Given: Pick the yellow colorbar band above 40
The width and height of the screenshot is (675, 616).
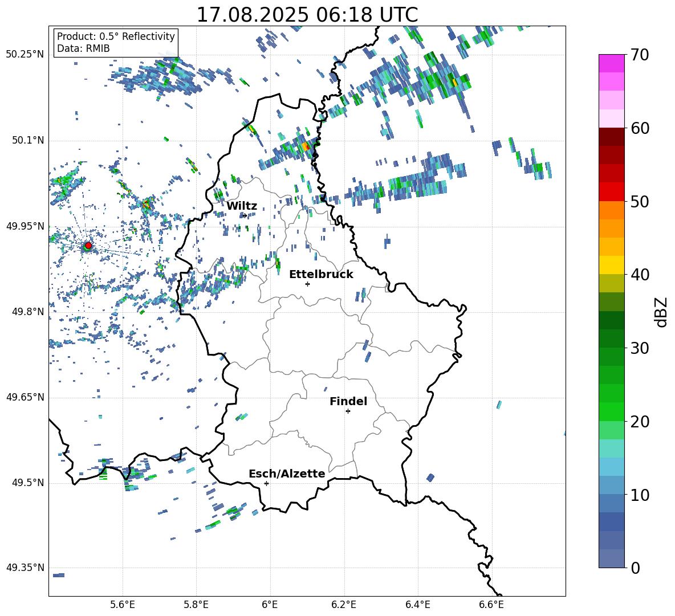Looking at the screenshot, I should point(611,266).
